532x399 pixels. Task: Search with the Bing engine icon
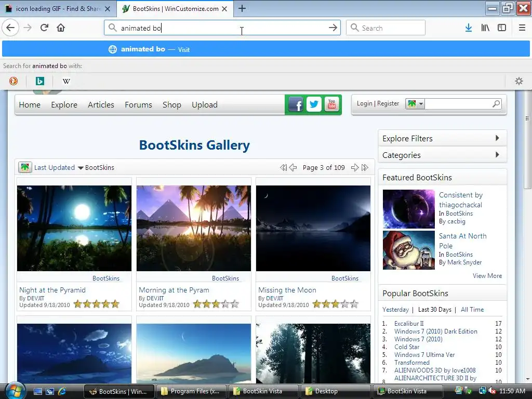(40, 81)
